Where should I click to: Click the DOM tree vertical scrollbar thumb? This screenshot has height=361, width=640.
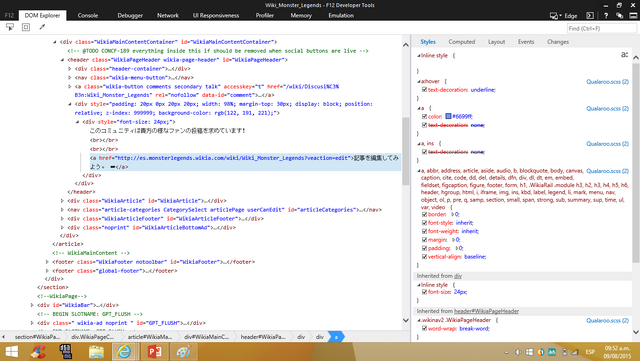[406, 152]
